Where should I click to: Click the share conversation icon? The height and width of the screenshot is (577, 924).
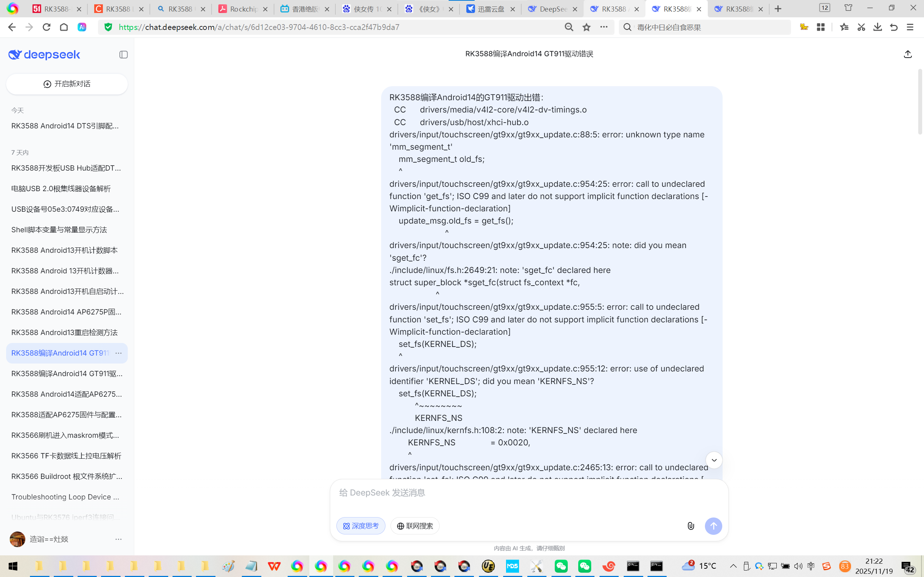point(908,54)
